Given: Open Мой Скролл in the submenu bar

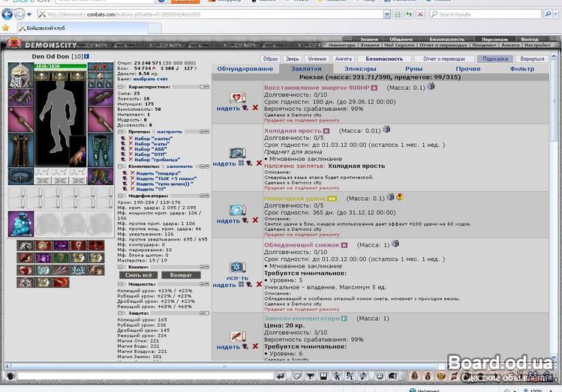Looking at the screenshot, I should click(x=399, y=45).
